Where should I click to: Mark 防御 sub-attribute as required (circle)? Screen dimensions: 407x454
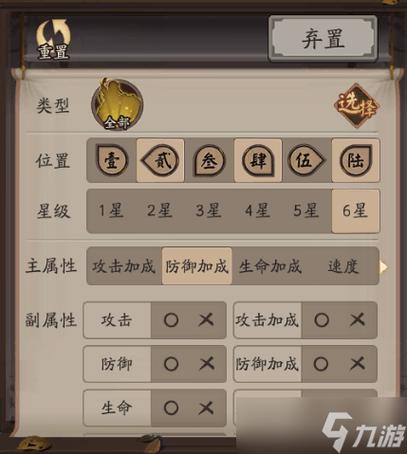pyautogui.click(x=171, y=364)
